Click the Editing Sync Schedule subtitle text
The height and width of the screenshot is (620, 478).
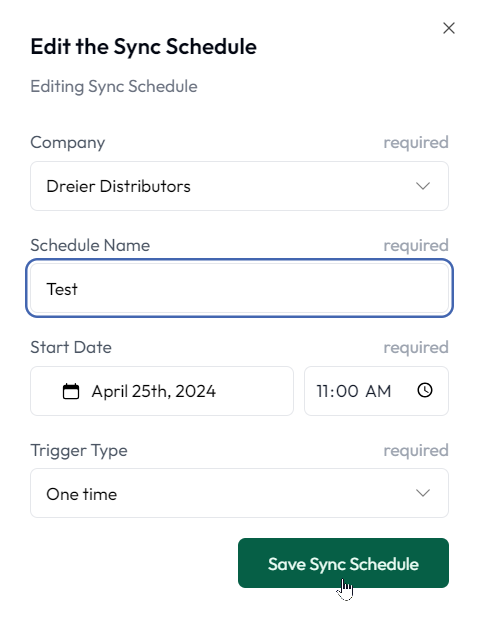pyautogui.click(x=114, y=87)
